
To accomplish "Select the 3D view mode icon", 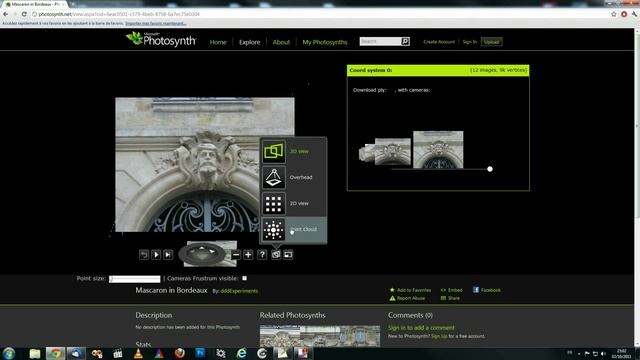I will click(x=273, y=151).
